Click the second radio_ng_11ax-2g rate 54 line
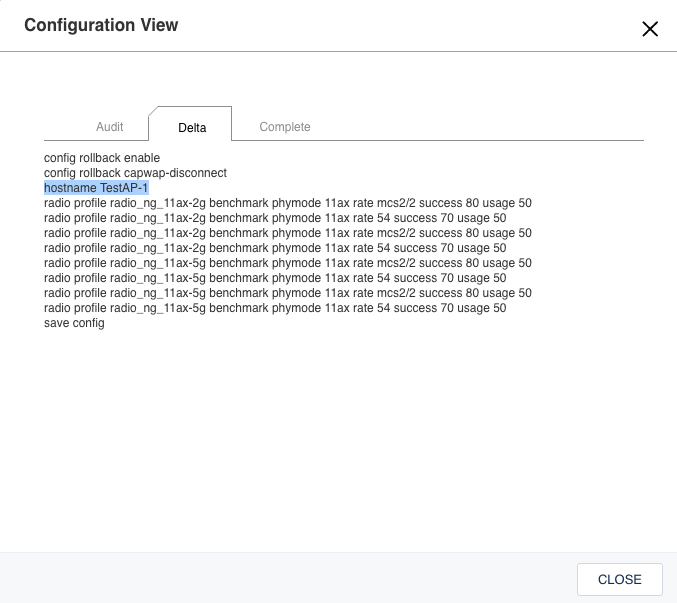Viewport: 677px width, 603px height. coord(275,248)
